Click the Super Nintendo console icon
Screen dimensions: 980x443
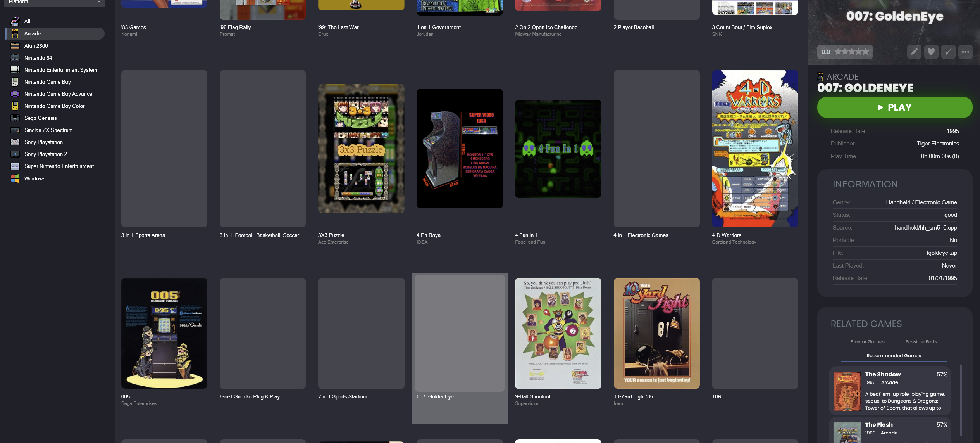(15, 166)
